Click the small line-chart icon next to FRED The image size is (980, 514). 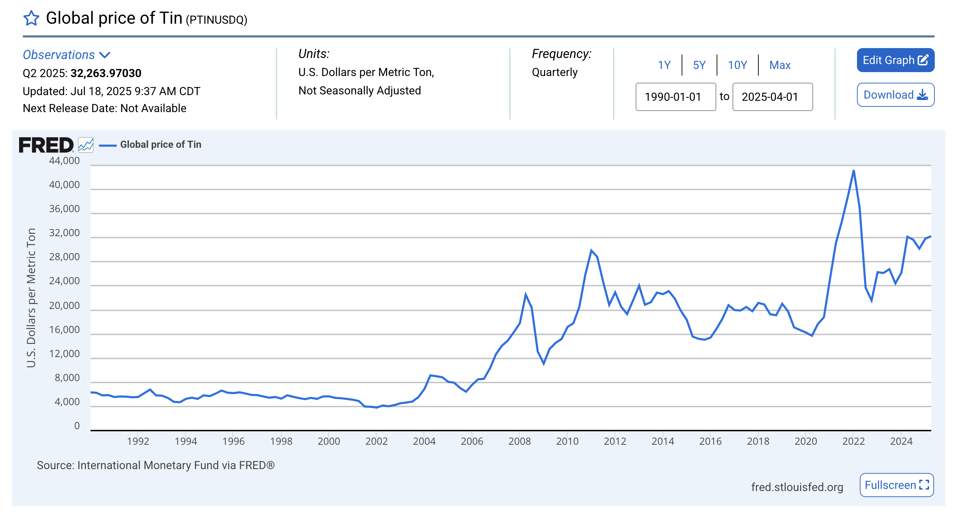tap(86, 145)
